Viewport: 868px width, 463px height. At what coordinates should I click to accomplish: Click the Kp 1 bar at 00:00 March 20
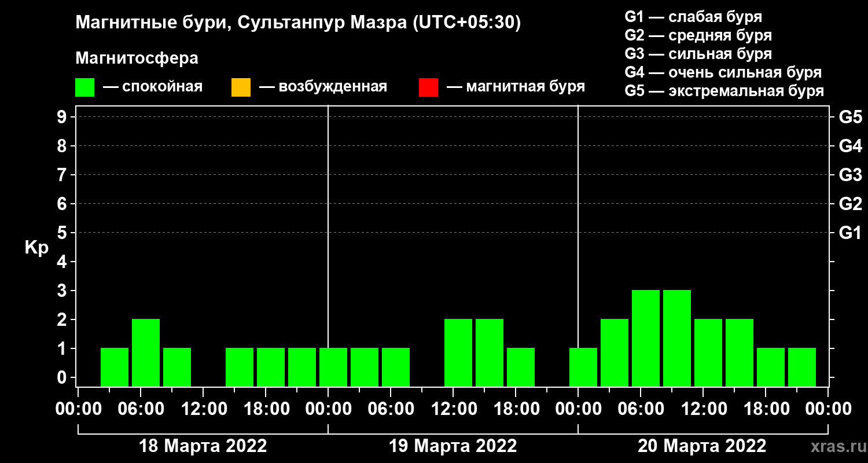(x=583, y=367)
